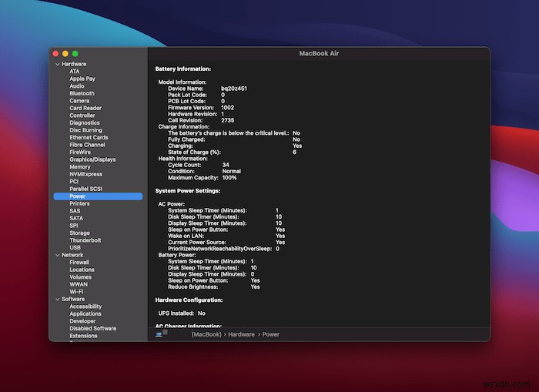Select the Power item in sidebar
Screen dimensions: 539x392
pyautogui.click(x=77, y=196)
